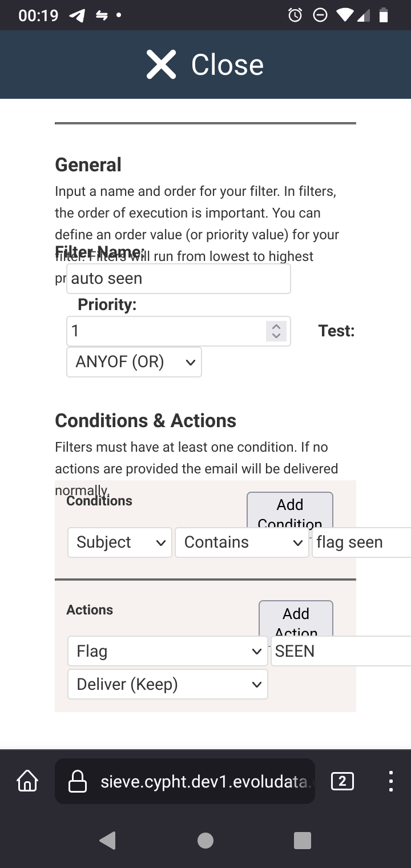This screenshot has height=868, width=411.
Task: Open the ANYOF (OR) test dropdown
Action: pos(134,362)
